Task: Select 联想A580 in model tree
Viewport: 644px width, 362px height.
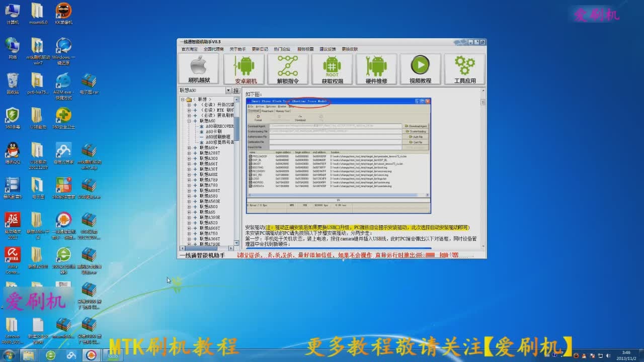Action: tap(209, 196)
